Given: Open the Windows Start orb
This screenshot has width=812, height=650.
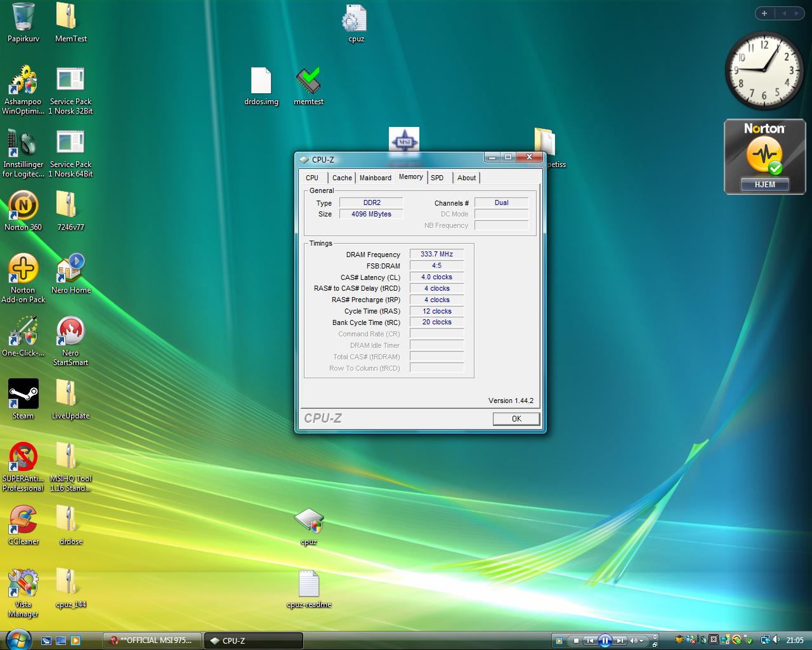Looking at the screenshot, I should [17, 639].
